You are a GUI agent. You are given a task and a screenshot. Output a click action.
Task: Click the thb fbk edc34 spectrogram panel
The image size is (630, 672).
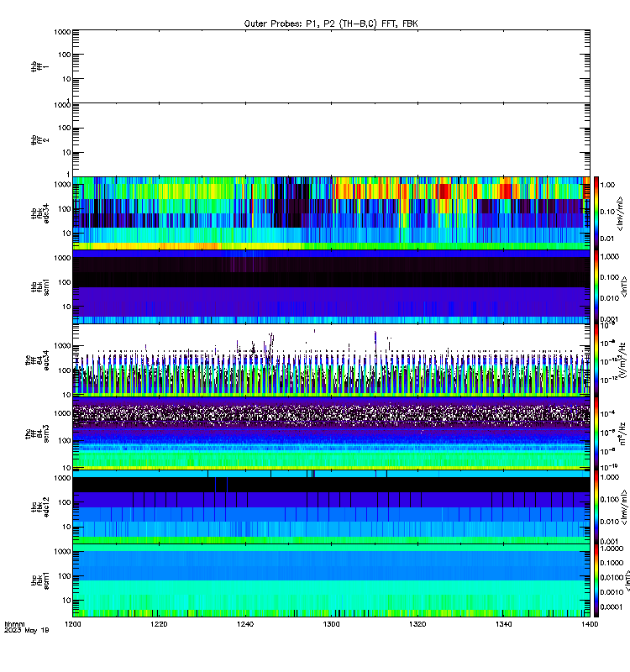pos(331,213)
